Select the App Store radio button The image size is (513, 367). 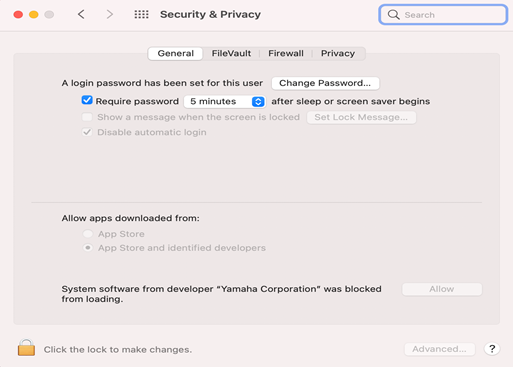click(88, 234)
